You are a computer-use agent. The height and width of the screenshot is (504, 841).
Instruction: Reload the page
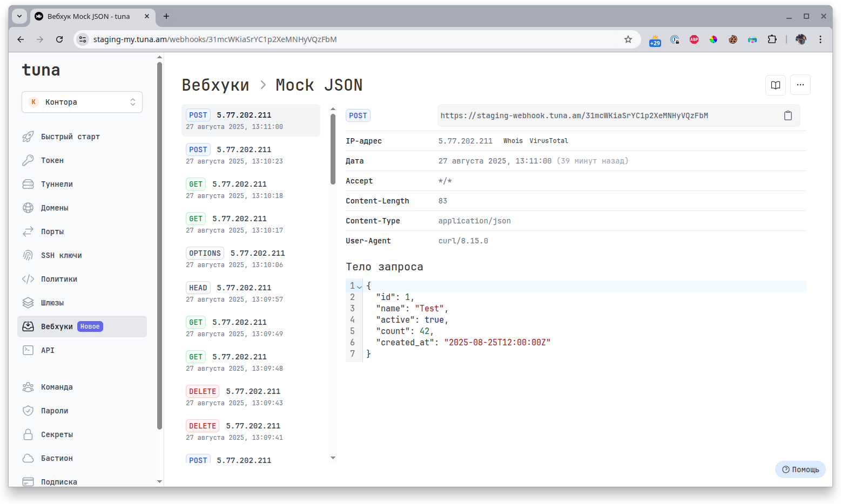59,39
